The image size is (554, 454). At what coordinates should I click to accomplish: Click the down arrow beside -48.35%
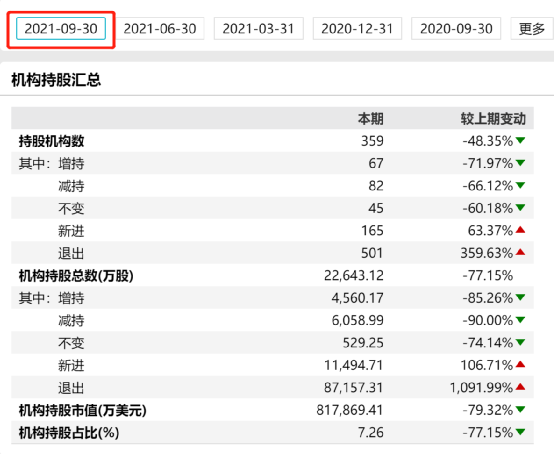[520, 140]
